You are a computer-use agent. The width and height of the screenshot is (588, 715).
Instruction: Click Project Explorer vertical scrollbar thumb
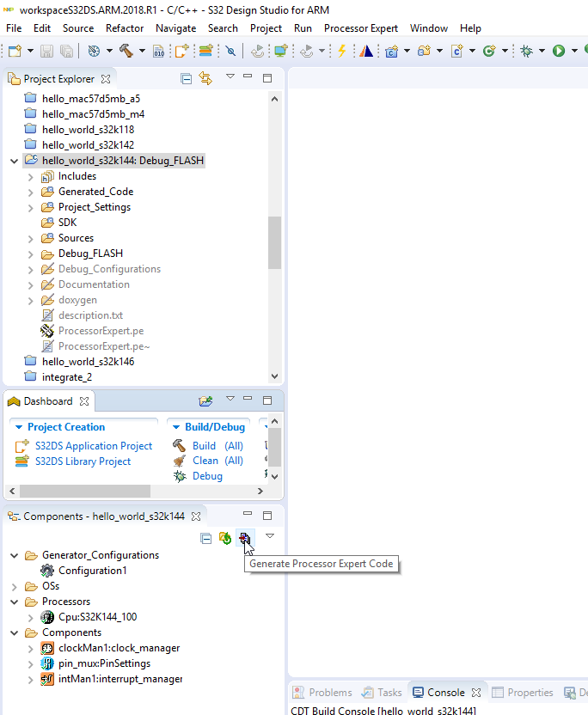point(274,242)
